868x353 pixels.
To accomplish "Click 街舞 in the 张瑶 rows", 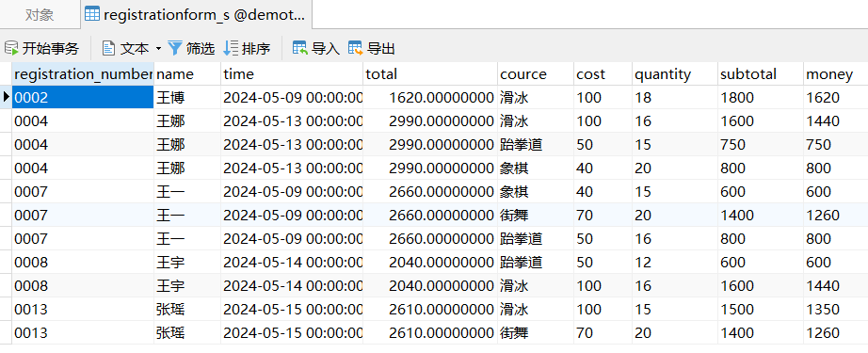I will tap(536, 332).
